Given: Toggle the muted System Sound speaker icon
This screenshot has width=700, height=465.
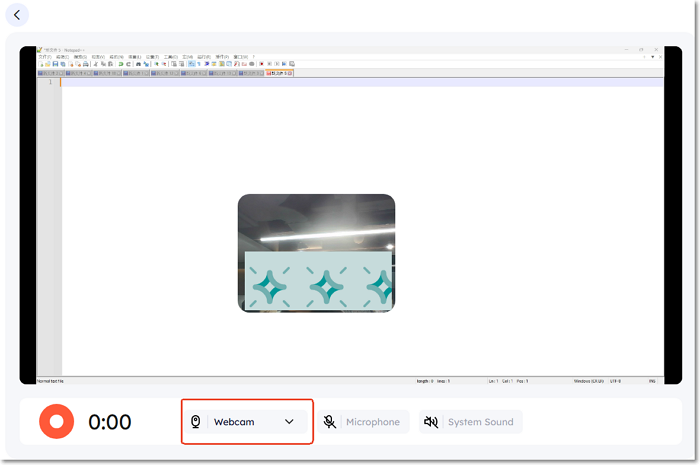Looking at the screenshot, I should pyautogui.click(x=431, y=422).
